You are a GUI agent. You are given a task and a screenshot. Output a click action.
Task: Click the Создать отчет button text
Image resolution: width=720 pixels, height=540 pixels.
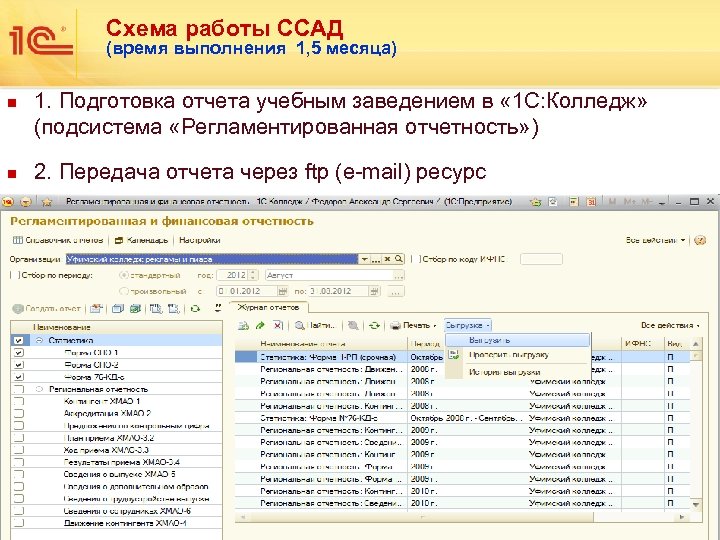tap(53, 309)
